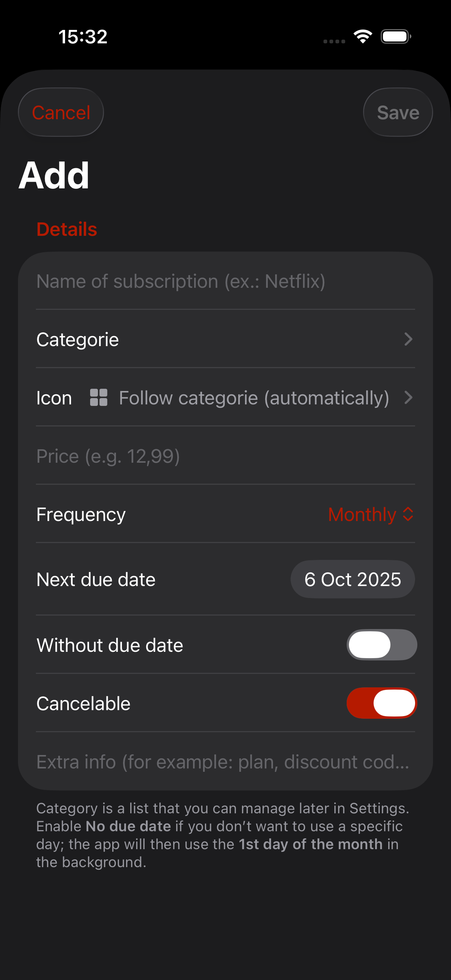Tap the grid icon in Icon row
This screenshot has height=980, width=451.
click(x=99, y=398)
